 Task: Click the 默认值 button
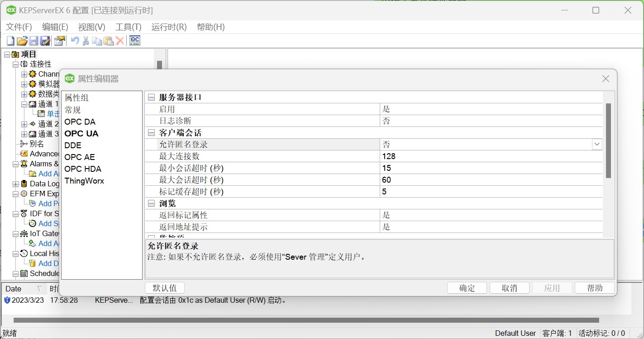164,287
